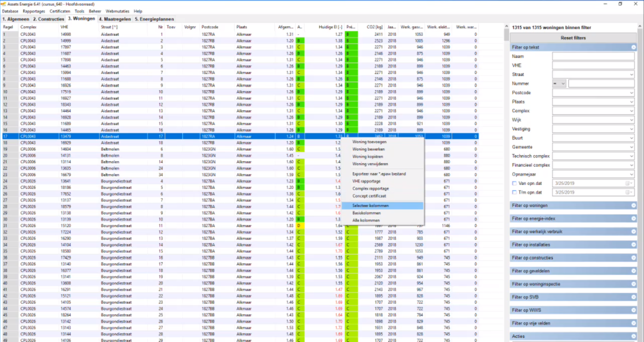Open calendar icon in 'T/m opn.dat' date field
The width and height of the screenshot is (644, 342).
(x=627, y=192)
